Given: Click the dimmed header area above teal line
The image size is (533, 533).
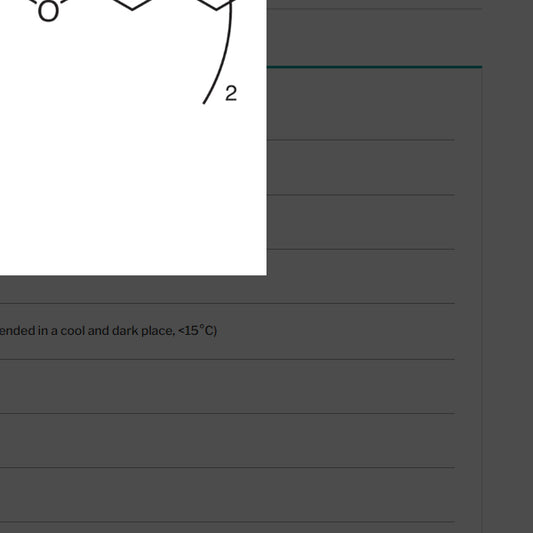Looking at the screenshot, I should (x=374, y=37).
